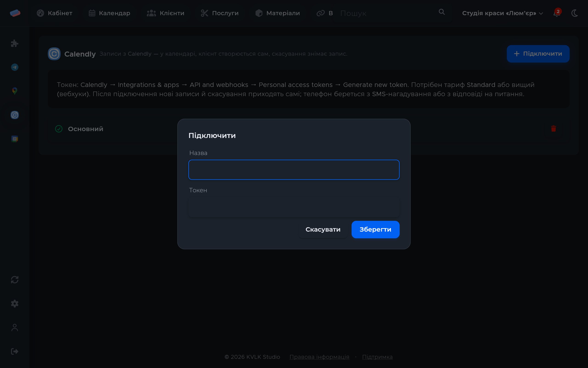588x368 pixels.
Task: Click the Зберегти button in dialog
Action: click(375, 230)
